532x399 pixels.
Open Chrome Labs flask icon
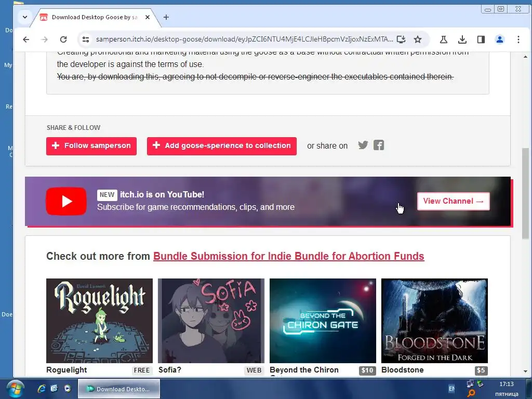click(x=444, y=39)
